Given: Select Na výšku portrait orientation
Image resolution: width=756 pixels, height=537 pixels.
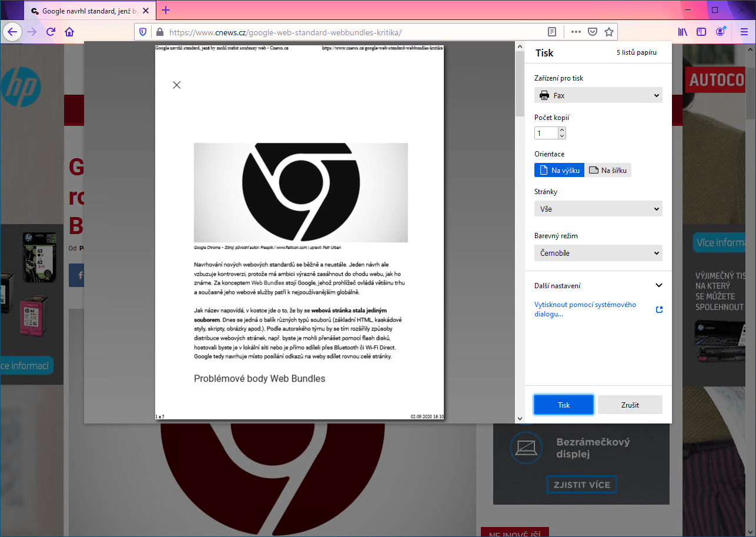Looking at the screenshot, I should point(559,170).
